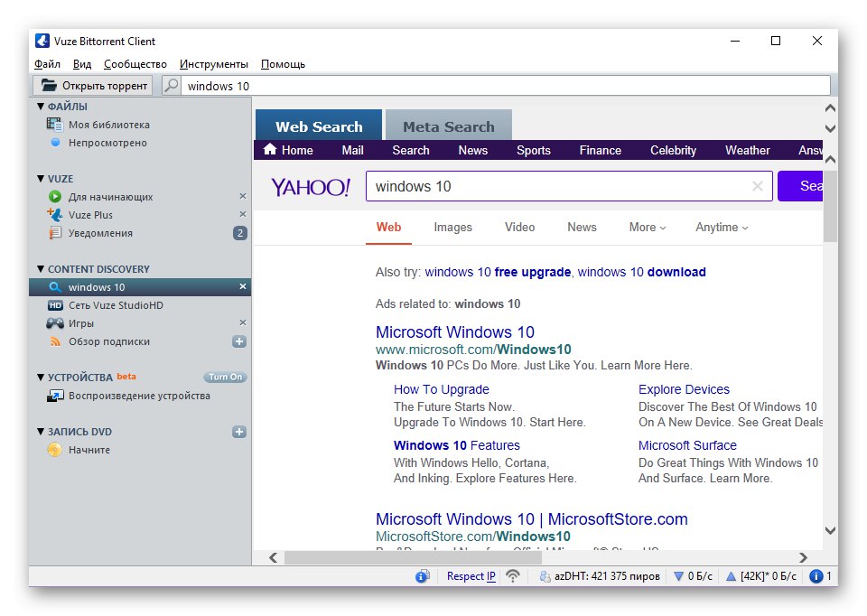Click the download speed arrow indicator
The height and width of the screenshot is (616, 867).
pyautogui.click(x=678, y=576)
